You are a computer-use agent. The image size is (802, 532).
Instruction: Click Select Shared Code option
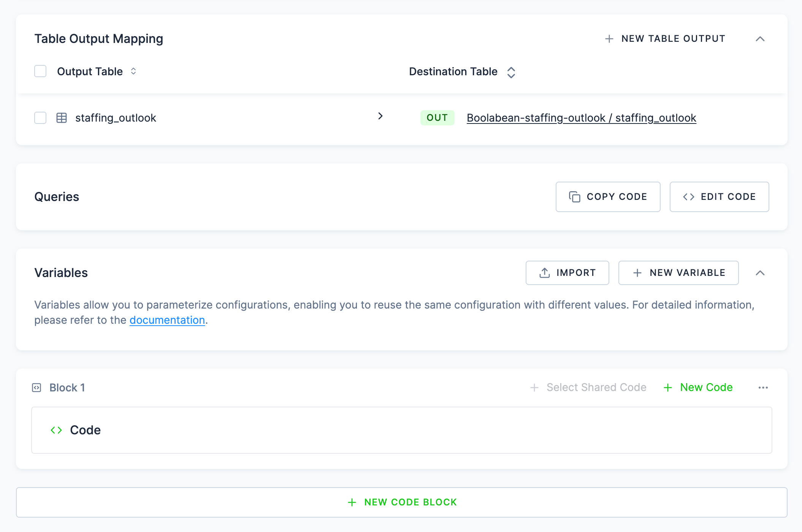tap(588, 387)
